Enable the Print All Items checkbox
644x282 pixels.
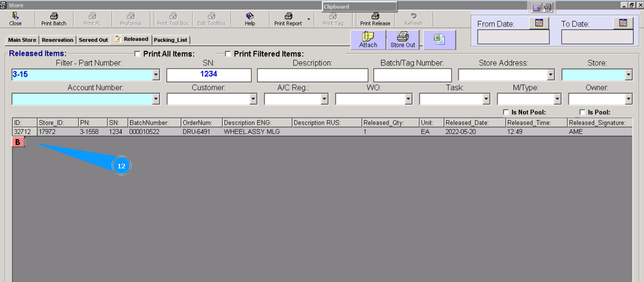(138, 54)
